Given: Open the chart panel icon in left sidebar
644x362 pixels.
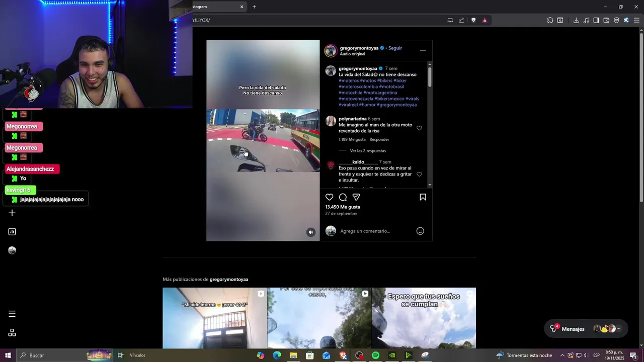Looking at the screenshot, I should 12,232.
